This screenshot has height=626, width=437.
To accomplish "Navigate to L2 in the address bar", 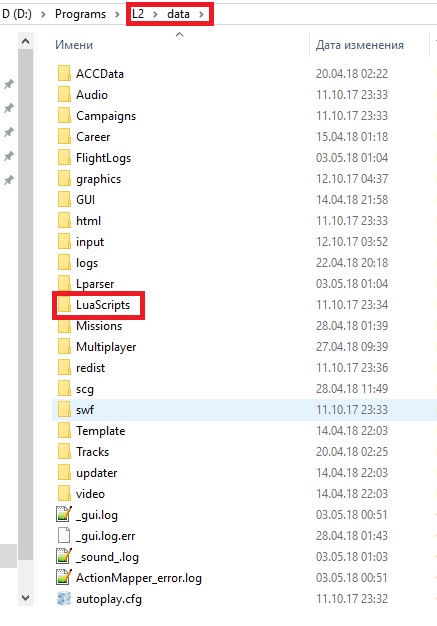I will 138,14.
